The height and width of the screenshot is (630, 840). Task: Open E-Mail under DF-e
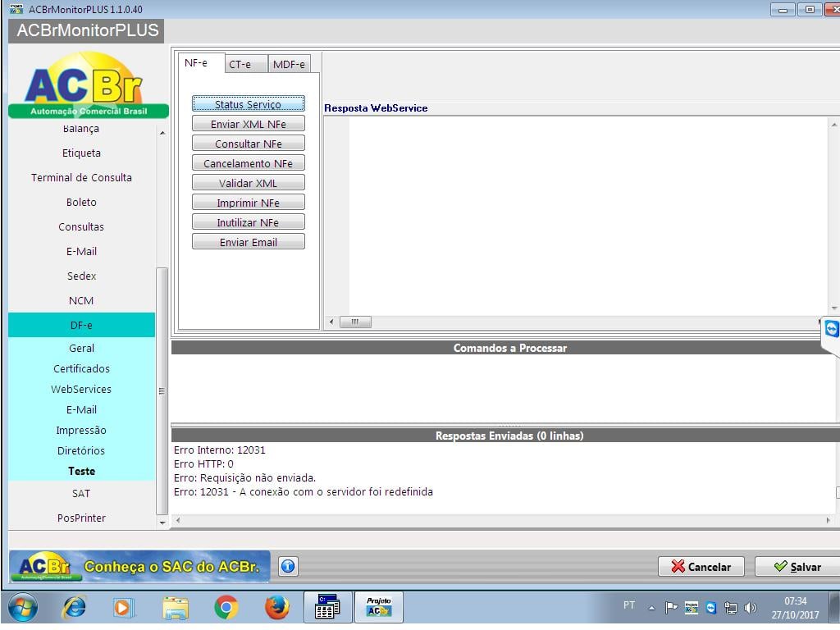pyautogui.click(x=81, y=410)
